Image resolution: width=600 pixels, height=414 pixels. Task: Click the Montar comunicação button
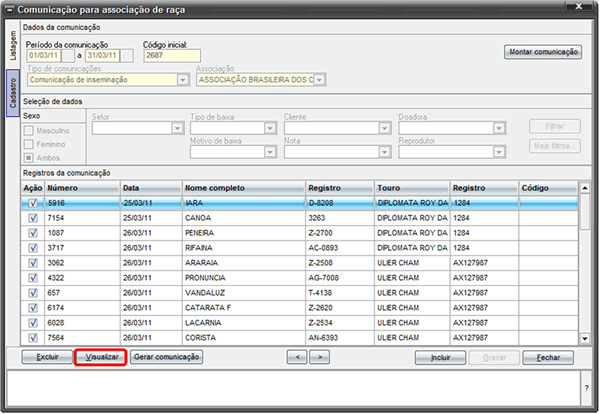(543, 52)
